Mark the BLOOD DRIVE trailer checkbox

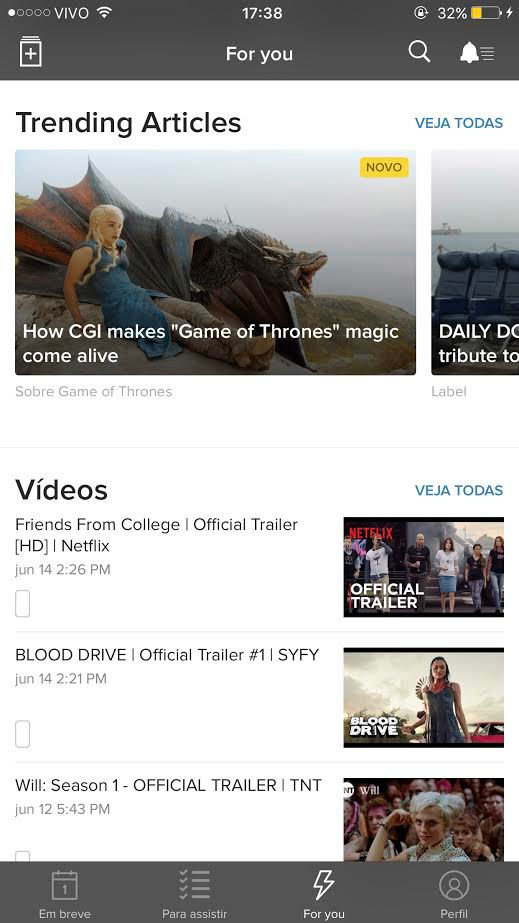pyautogui.click(x=22, y=734)
